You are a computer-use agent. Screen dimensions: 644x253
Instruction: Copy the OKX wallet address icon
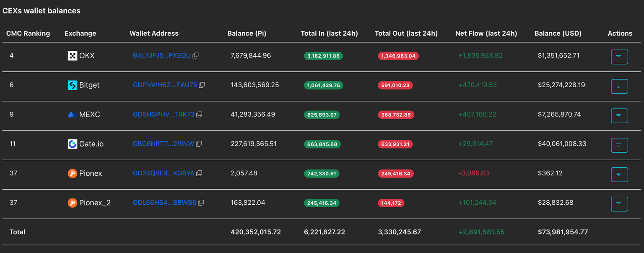(195, 56)
